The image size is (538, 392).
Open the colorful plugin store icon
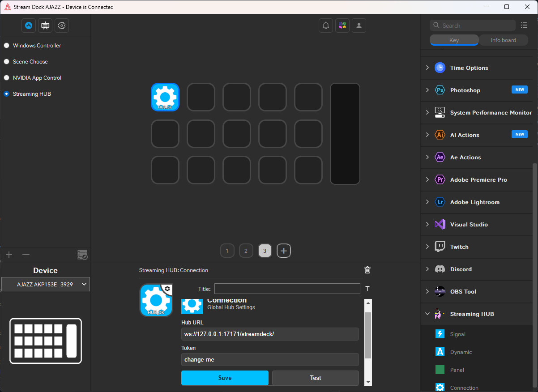point(342,26)
